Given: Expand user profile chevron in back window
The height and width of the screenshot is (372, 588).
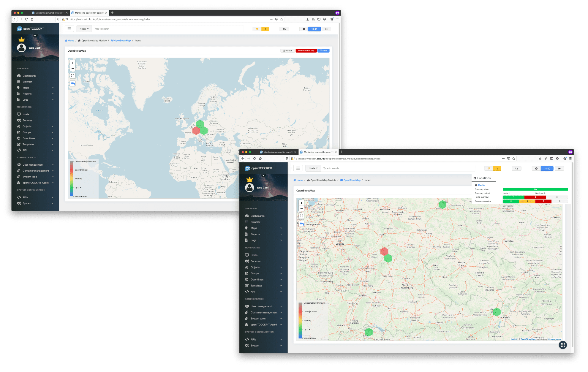Looking at the screenshot, I should point(35,36).
